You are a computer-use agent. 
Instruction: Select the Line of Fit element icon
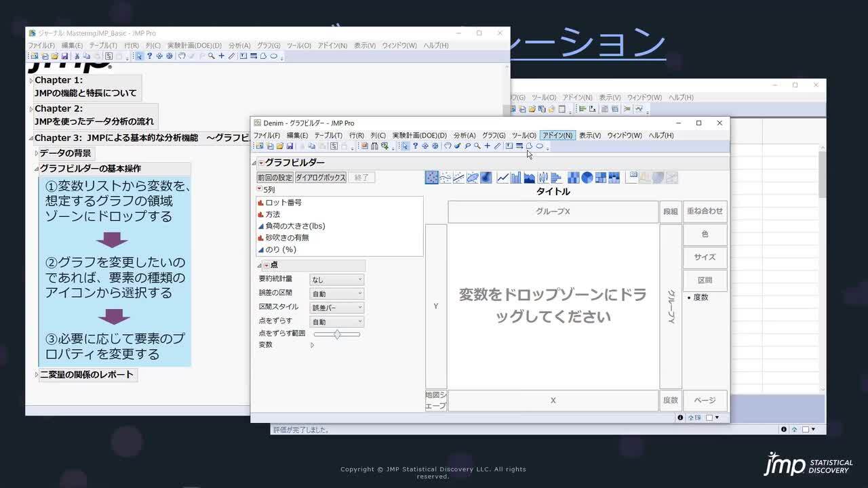(458, 178)
